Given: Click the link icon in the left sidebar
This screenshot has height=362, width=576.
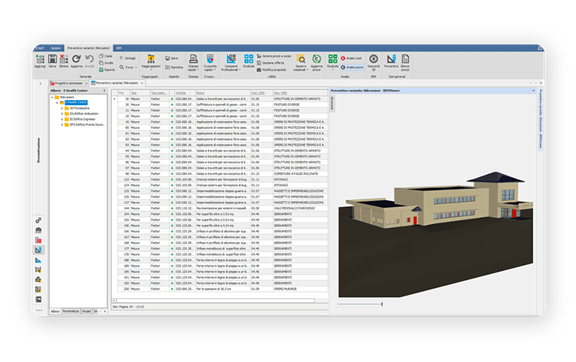Looking at the screenshot, I should 38,220.
